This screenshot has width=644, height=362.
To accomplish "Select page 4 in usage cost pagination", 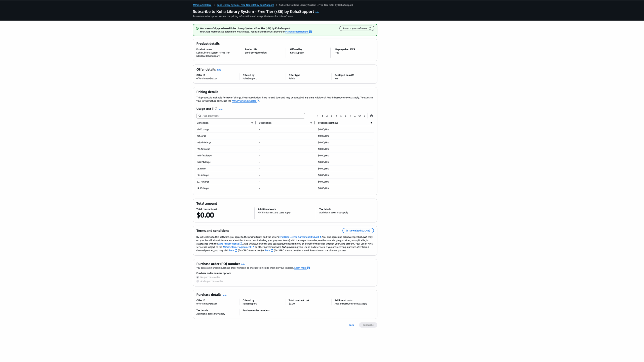I will 336,116.
